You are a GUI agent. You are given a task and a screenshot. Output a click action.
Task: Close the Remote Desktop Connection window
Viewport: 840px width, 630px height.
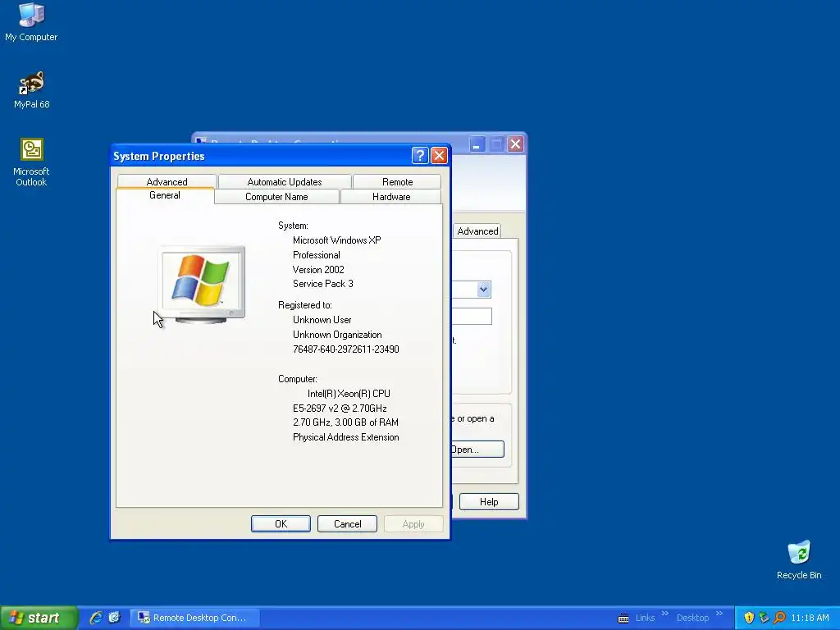coord(515,144)
